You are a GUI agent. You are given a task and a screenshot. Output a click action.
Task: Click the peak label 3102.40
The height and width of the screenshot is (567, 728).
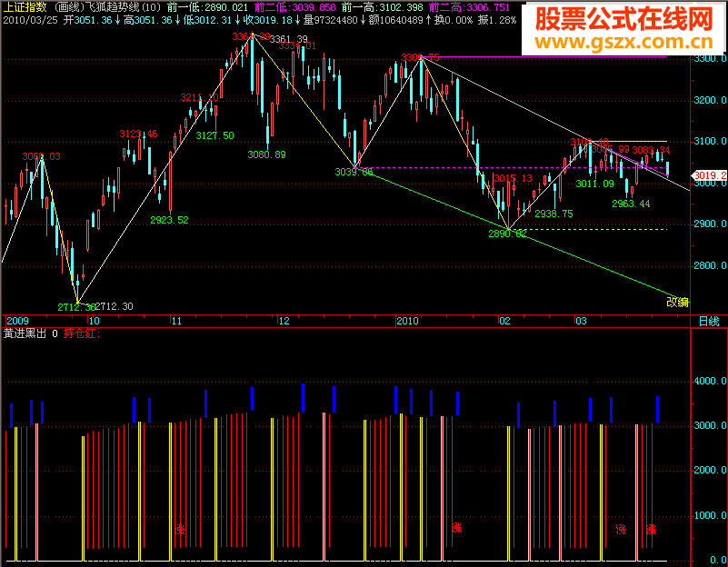589,142
